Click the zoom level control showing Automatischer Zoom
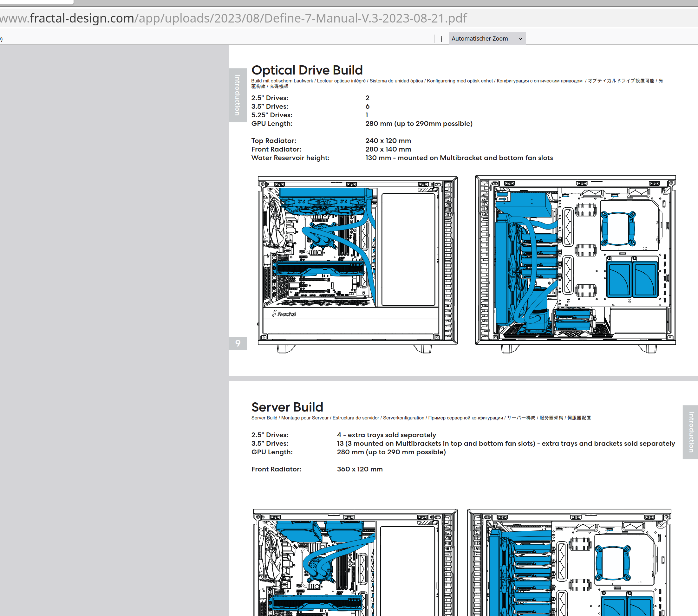The width and height of the screenshot is (698, 616). 486,38
